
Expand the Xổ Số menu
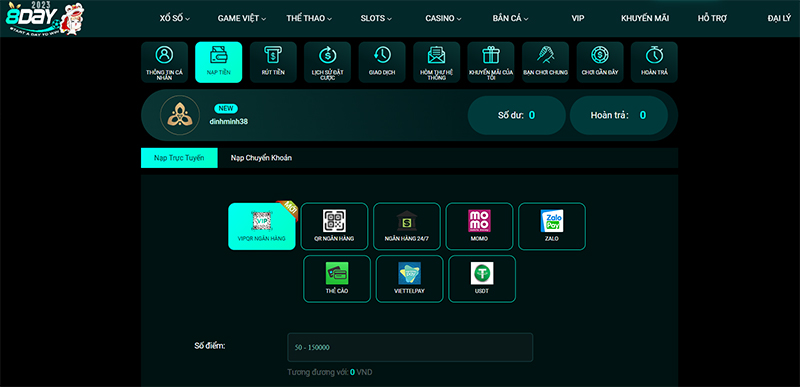click(174, 18)
